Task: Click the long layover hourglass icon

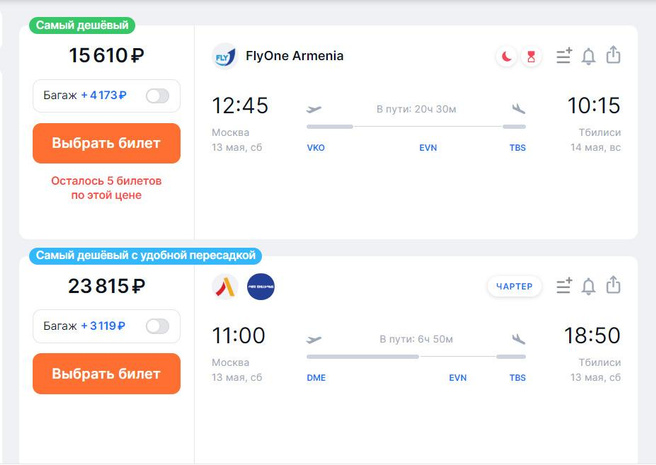Action: click(531, 57)
